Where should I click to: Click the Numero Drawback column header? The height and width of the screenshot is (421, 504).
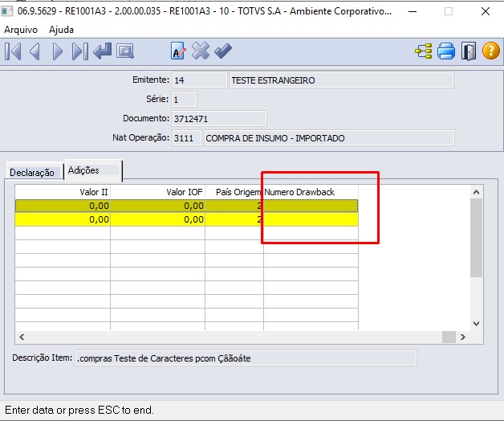tap(311, 192)
